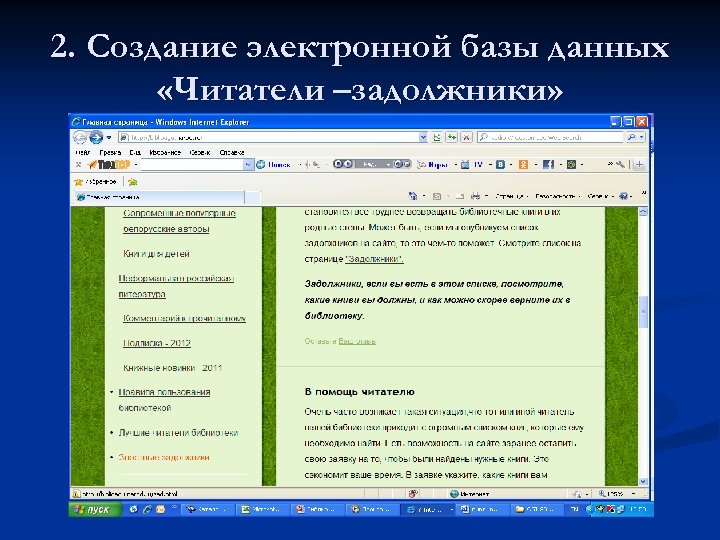
Task: Click the Microsoft taskbar window button
Action: click(264, 509)
